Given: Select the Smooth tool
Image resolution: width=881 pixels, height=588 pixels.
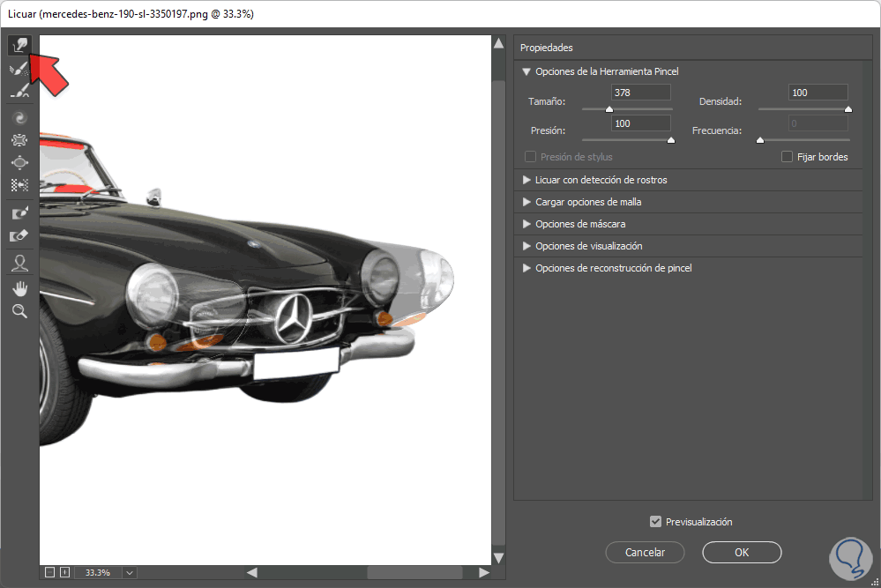Looking at the screenshot, I should coord(19,92).
